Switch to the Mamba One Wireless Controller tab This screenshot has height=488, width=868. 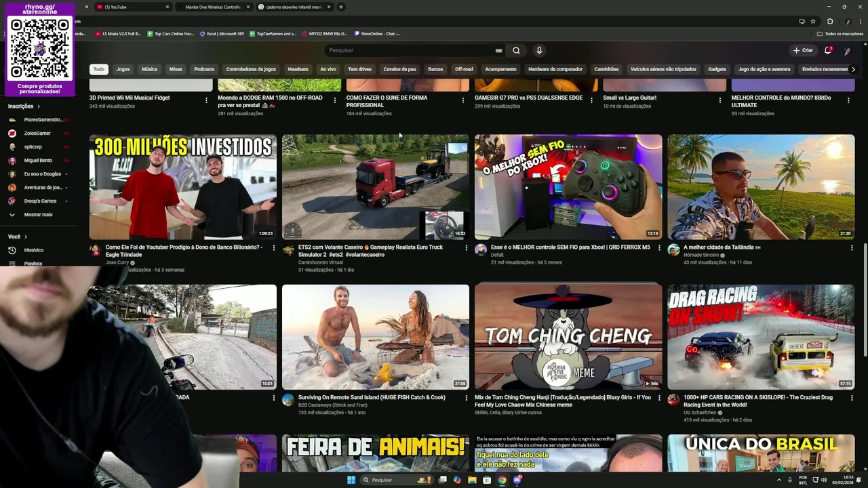[213, 7]
